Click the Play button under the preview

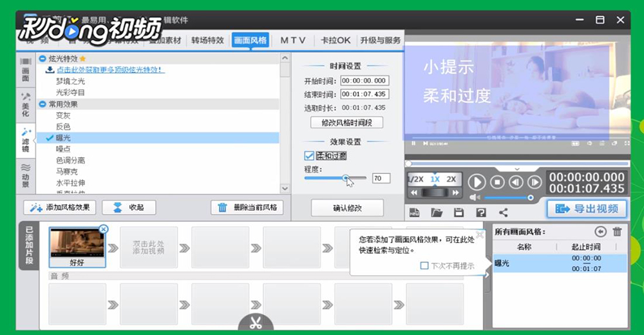(477, 182)
